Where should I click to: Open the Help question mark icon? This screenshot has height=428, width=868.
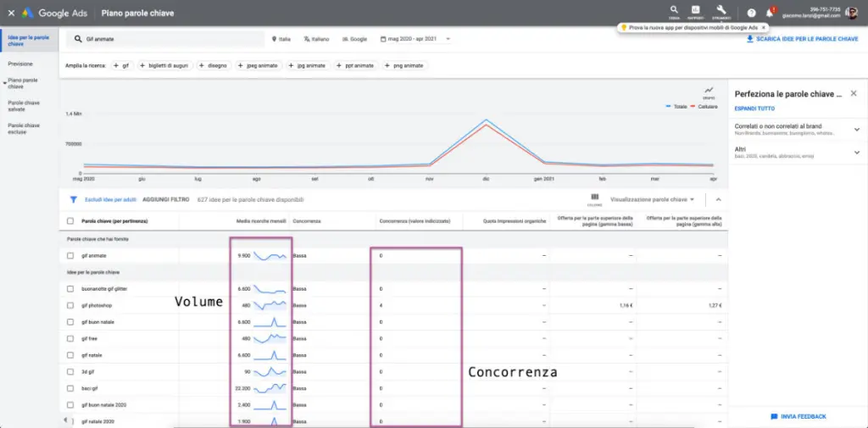(751, 13)
